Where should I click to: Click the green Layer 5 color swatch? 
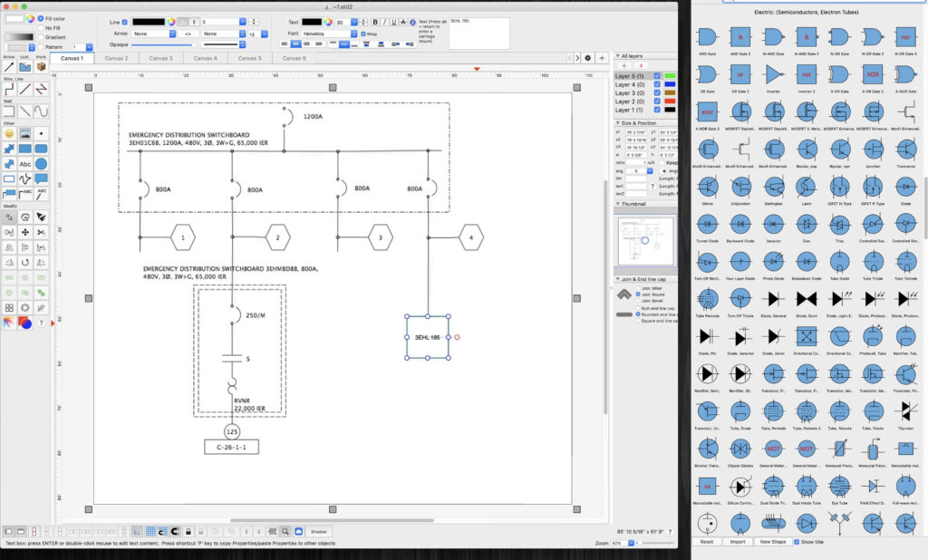pyautogui.click(x=670, y=76)
